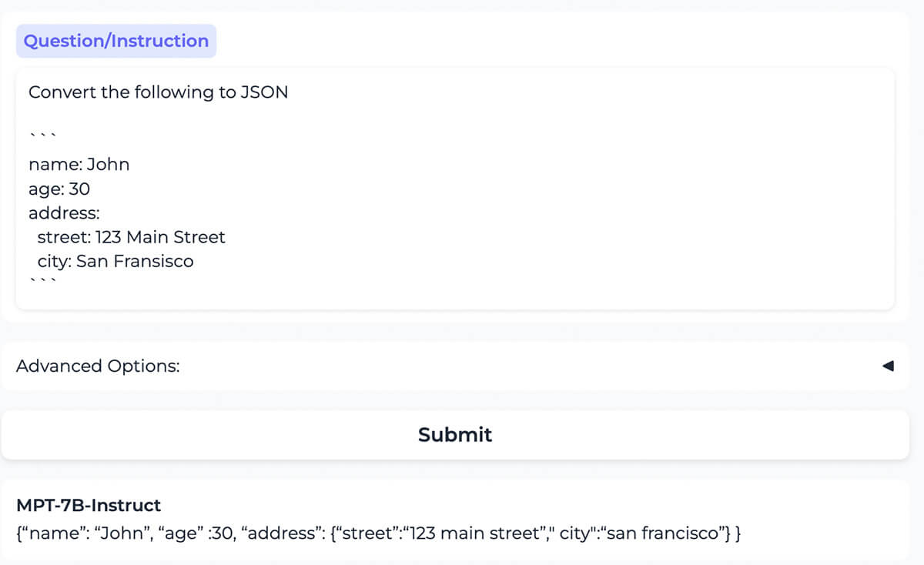This screenshot has height=565, width=924.
Task: Click the misspelled word 'Fransisco' in the prompt
Action: coord(153,262)
